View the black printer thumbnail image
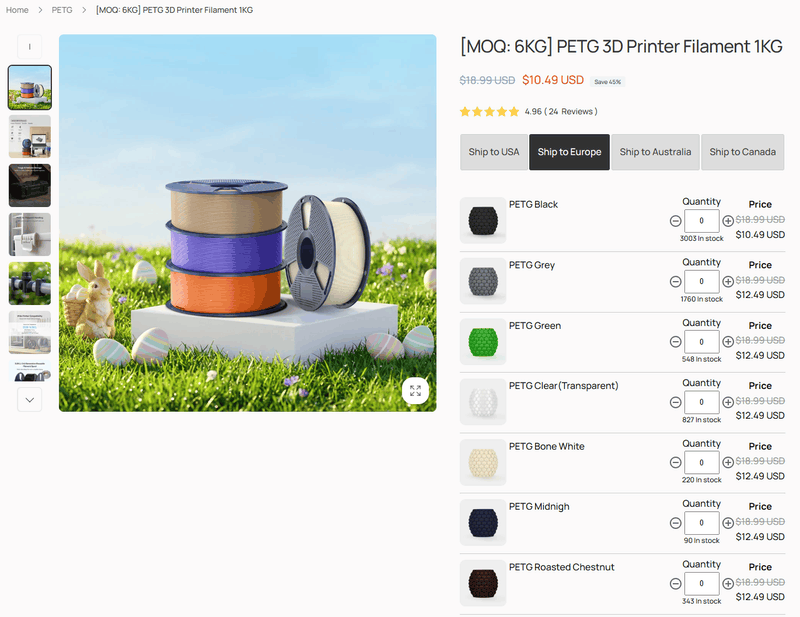Viewport: 800px width, 617px height. point(30,185)
